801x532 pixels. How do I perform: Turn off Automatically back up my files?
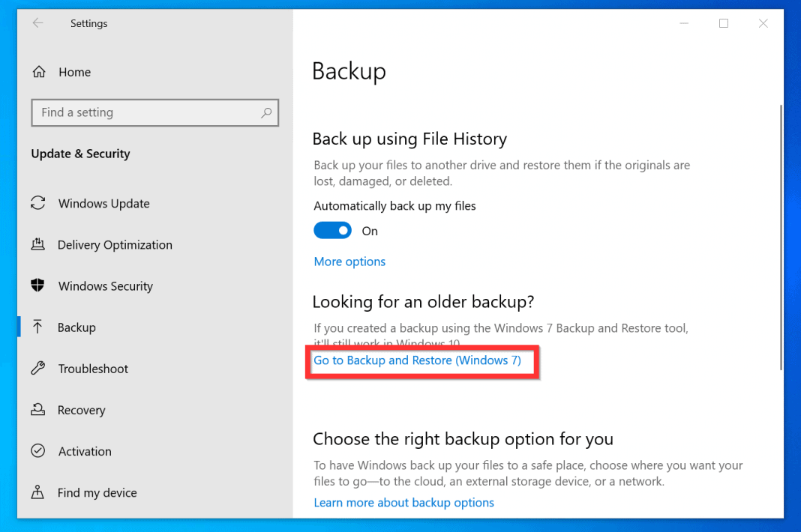coord(332,230)
